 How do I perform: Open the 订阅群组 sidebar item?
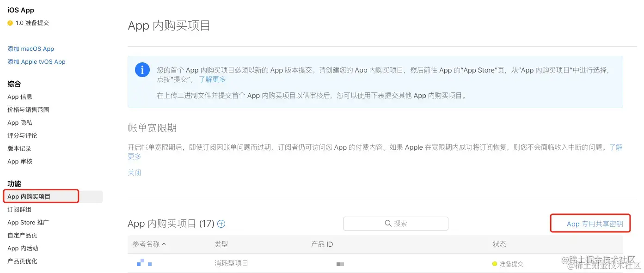tap(19, 209)
